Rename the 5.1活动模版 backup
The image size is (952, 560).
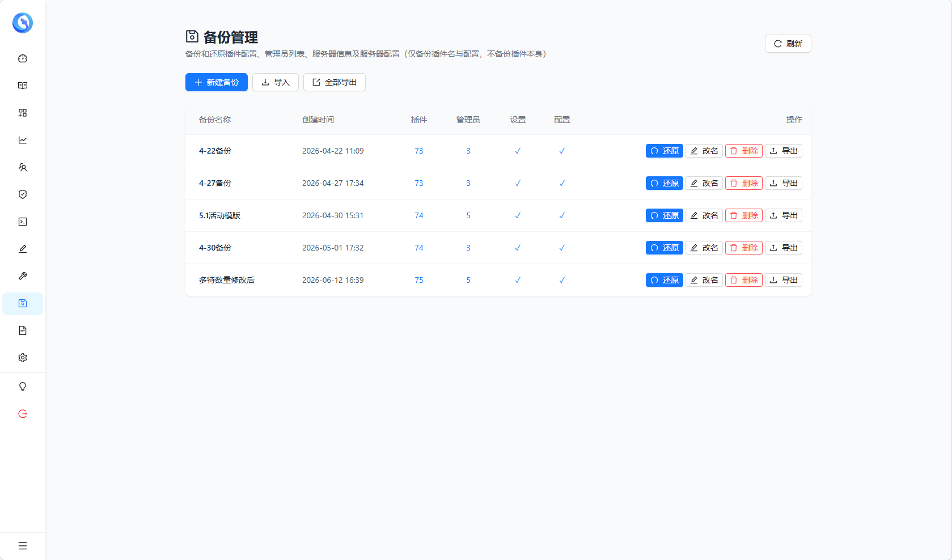click(704, 215)
